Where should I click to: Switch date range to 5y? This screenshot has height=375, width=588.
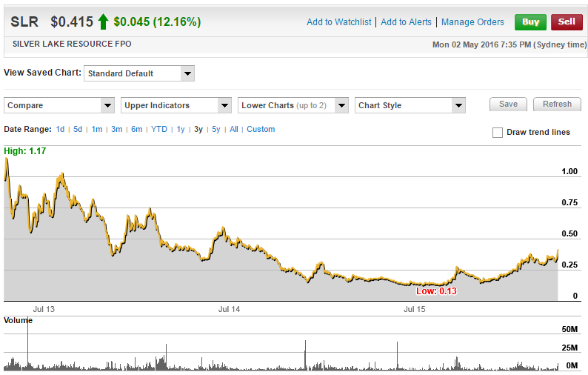(216, 129)
